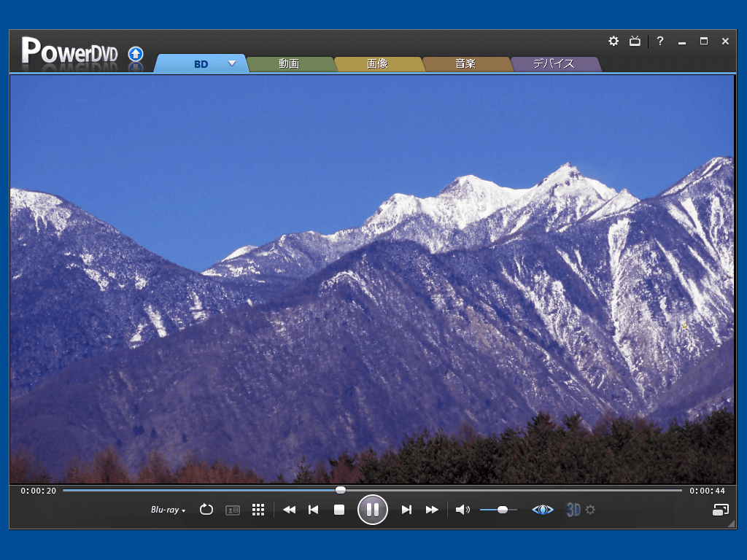Open the Blu-ray source dropdown
This screenshot has height=560, width=747.
(x=169, y=510)
